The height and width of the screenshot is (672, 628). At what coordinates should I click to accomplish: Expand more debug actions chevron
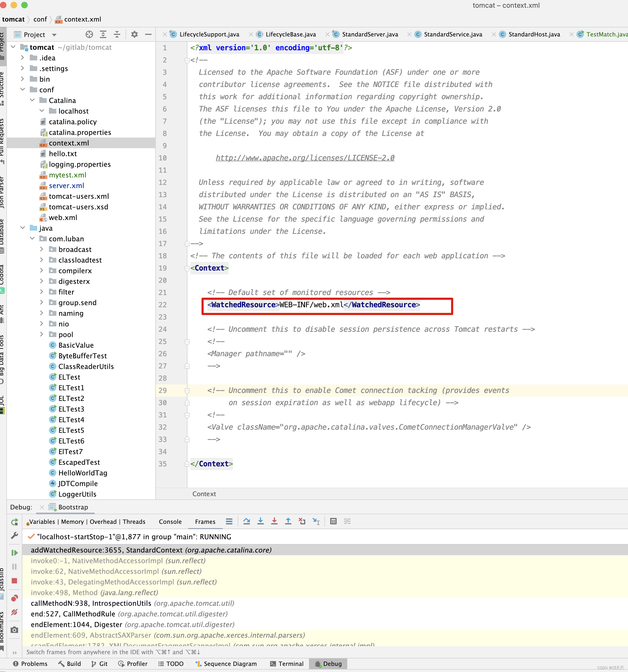(15, 652)
